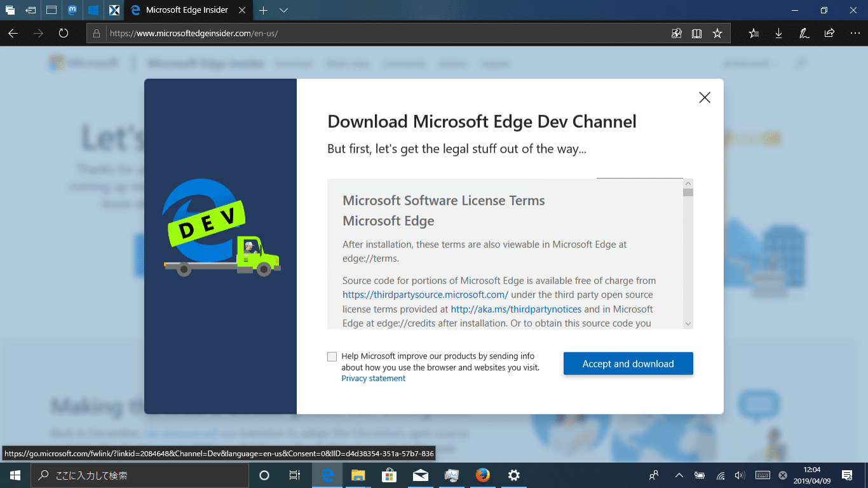Click the address bar URL field
The height and width of the screenshot is (488, 868).
387,34
